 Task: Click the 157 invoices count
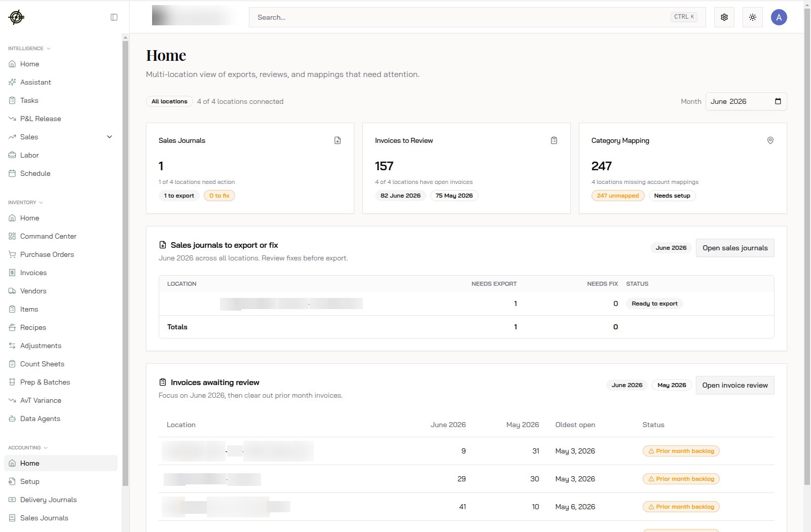384,166
